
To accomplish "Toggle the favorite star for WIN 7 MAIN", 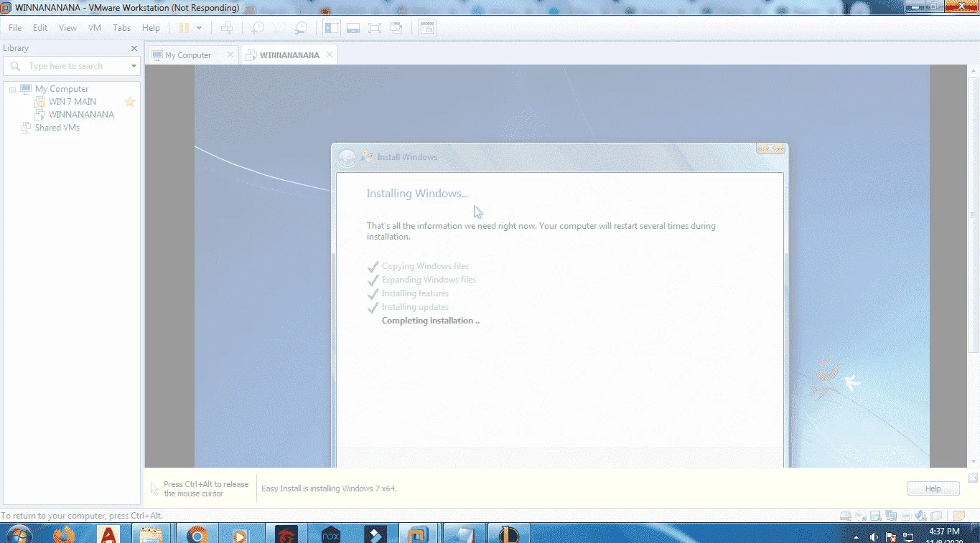I will click(x=130, y=102).
